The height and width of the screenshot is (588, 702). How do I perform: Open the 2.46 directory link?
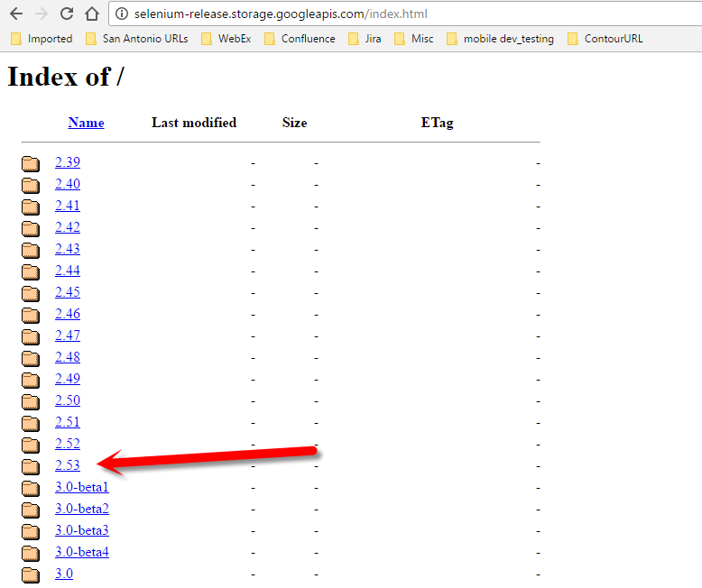click(x=68, y=314)
